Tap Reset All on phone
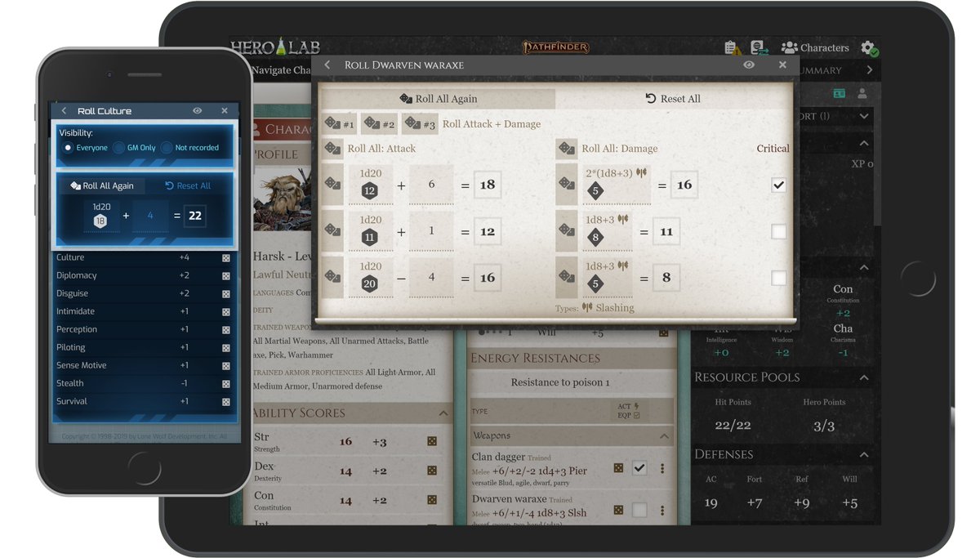The width and height of the screenshot is (980, 558). 188,185
